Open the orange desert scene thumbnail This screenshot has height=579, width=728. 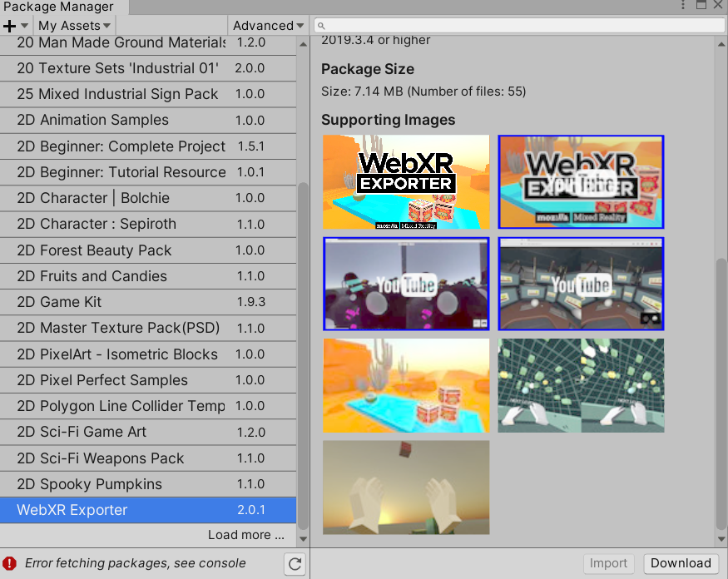click(x=406, y=385)
